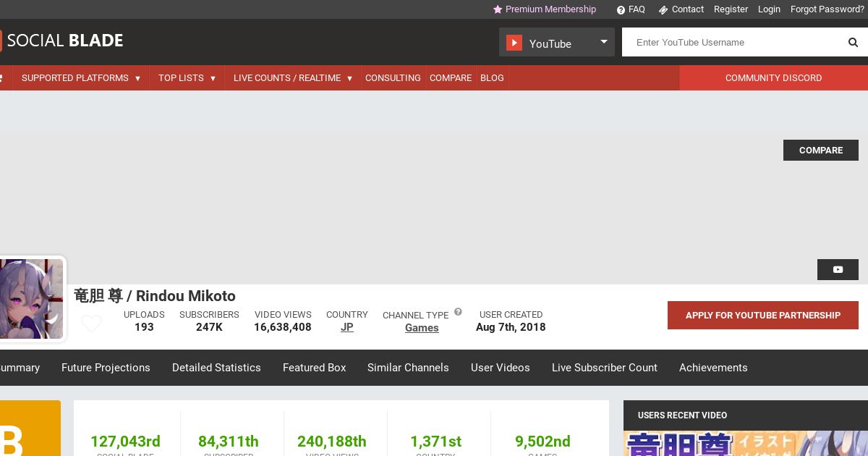Click the Community Discord button
This screenshot has width=868, height=456.
[773, 78]
